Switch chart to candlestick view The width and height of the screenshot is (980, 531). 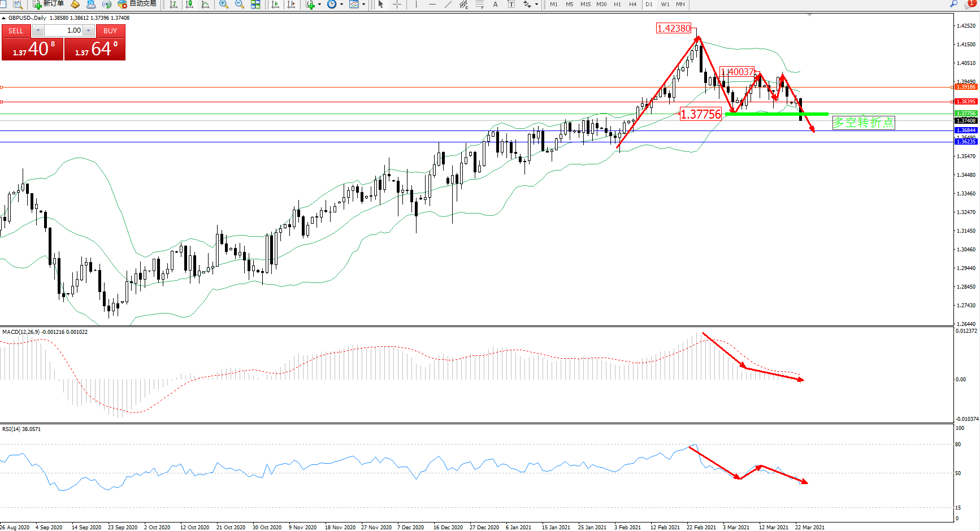click(189, 5)
